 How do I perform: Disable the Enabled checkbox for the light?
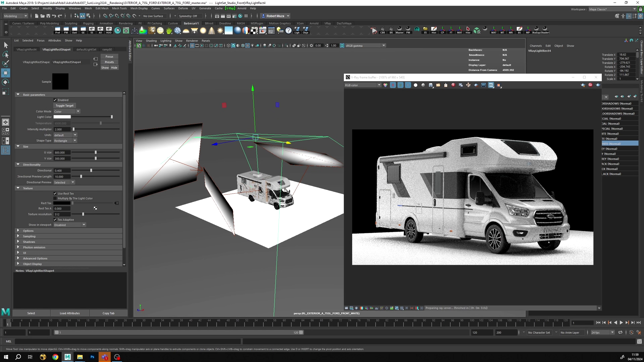[55, 100]
